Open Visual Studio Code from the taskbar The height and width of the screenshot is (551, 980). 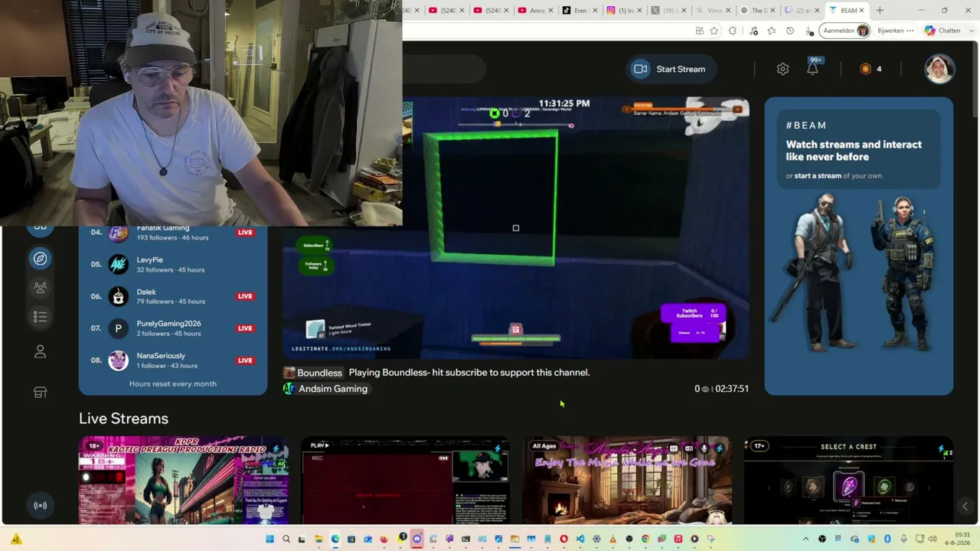point(580,539)
